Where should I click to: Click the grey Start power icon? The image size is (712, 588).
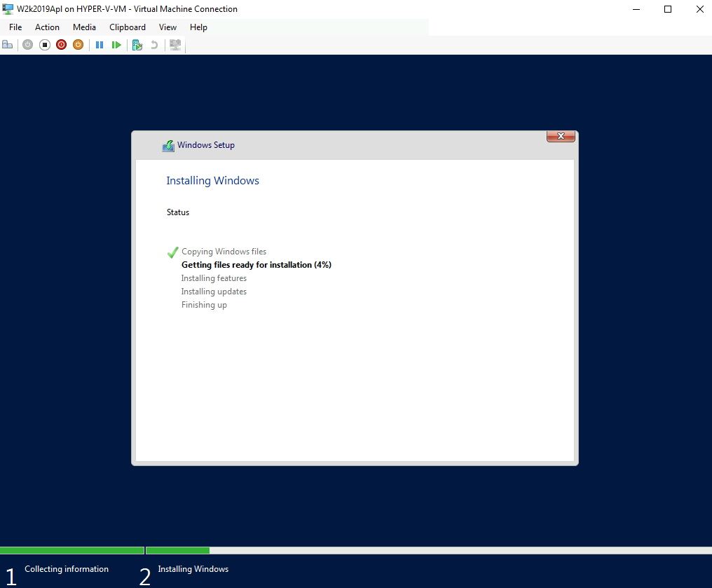pyautogui.click(x=28, y=44)
